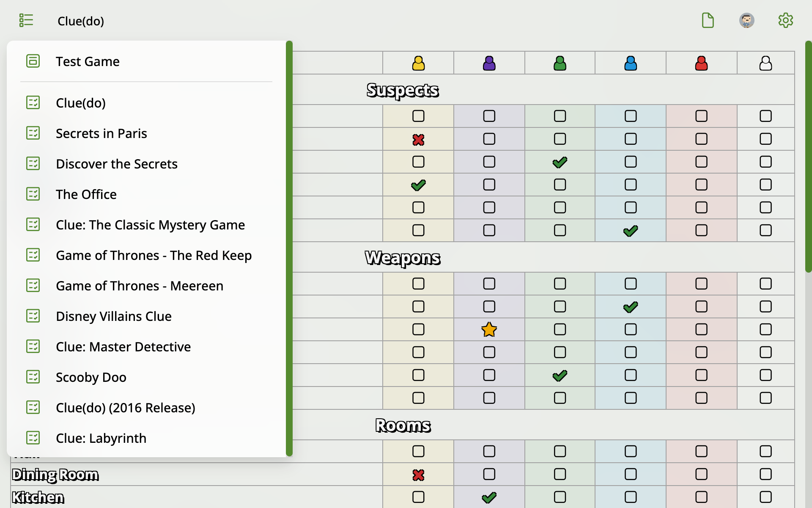Viewport: 812px width, 508px height.
Task: Select Clue: Labyrinth
Action: click(146, 438)
